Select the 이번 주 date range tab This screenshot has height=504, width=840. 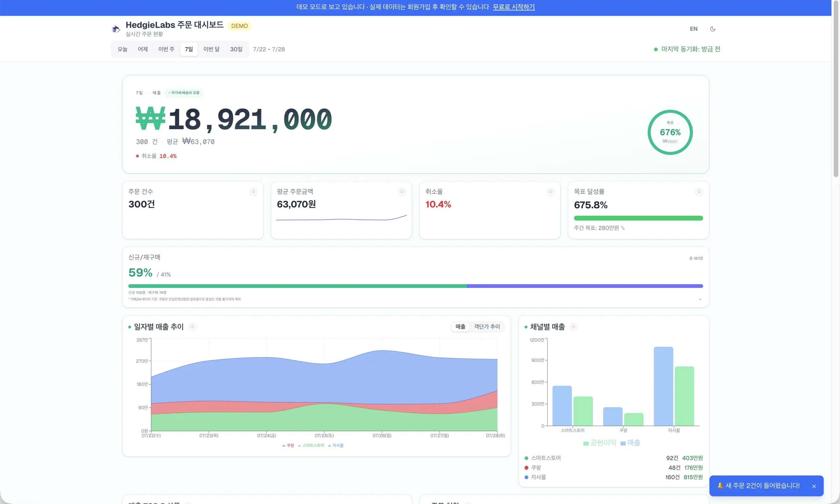(x=166, y=49)
